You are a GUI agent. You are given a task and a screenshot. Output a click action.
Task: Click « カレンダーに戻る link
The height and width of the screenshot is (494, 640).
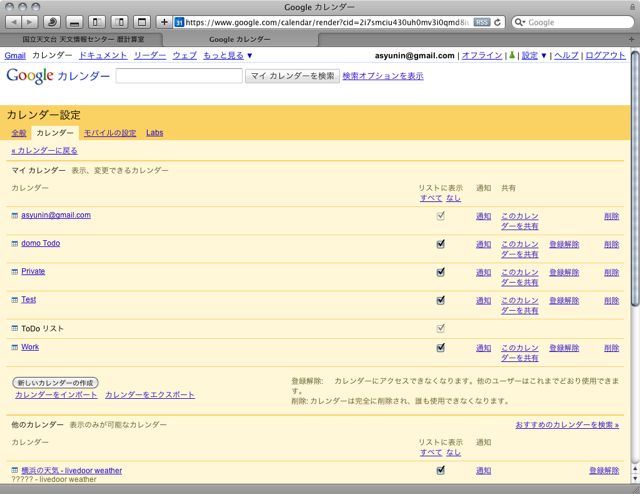click(x=44, y=151)
